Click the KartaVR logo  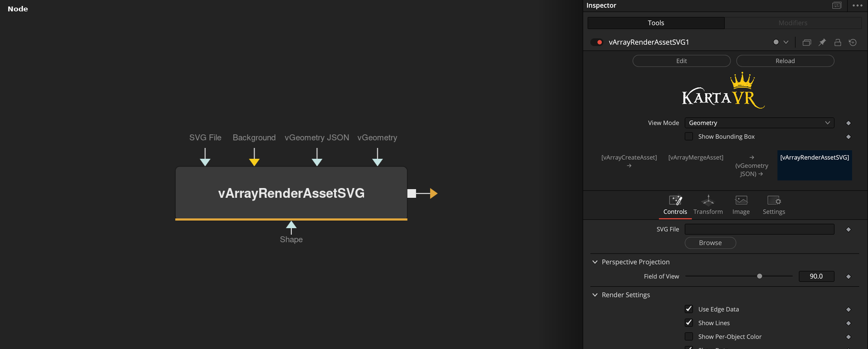click(723, 91)
